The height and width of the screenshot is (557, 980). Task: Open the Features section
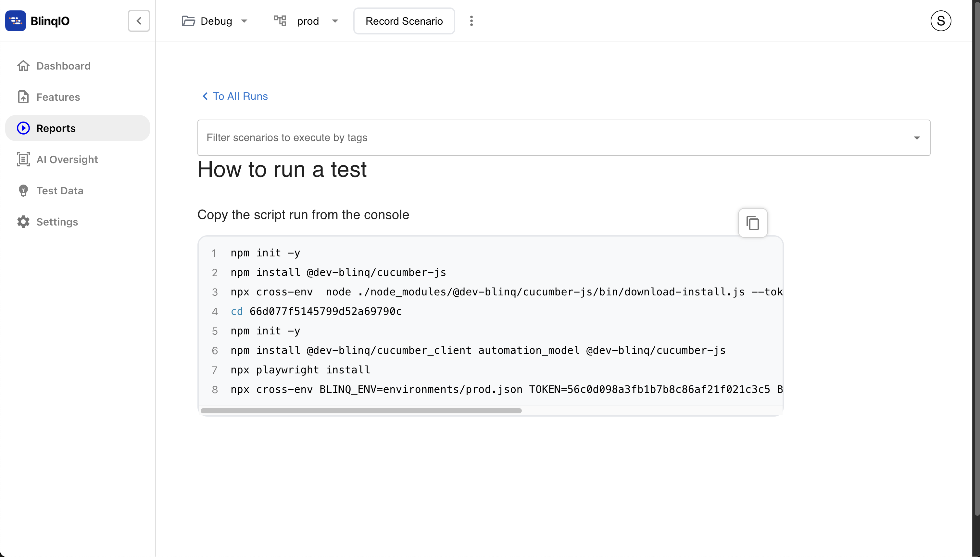(x=78, y=97)
